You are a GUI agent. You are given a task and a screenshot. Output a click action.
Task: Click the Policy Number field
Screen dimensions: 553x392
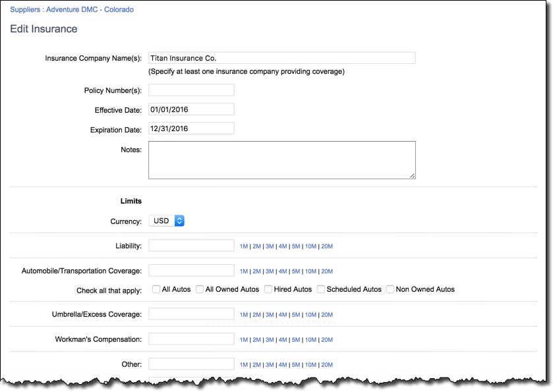(191, 89)
